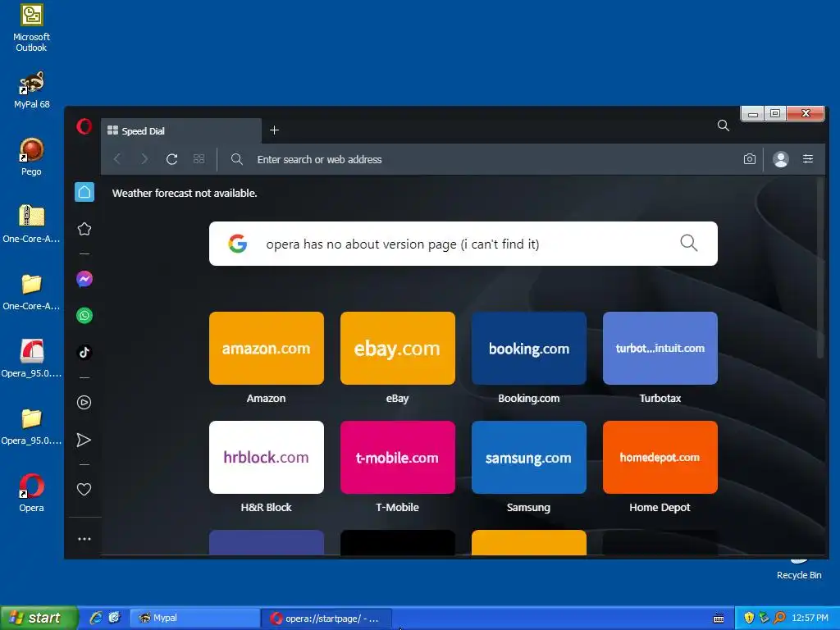This screenshot has width=840, height=630.
Task: Open the Booking.com speed dial tile
Action: click(529, 348)
